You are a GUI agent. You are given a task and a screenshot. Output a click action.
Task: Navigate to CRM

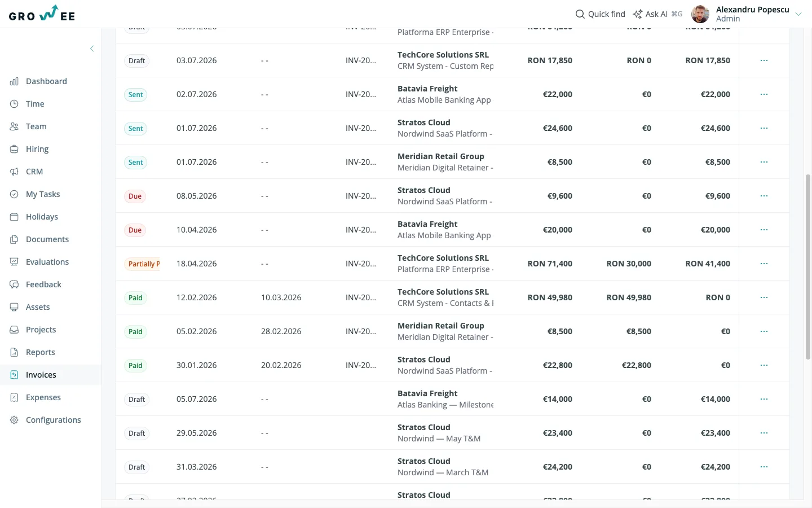coord(51,172)
